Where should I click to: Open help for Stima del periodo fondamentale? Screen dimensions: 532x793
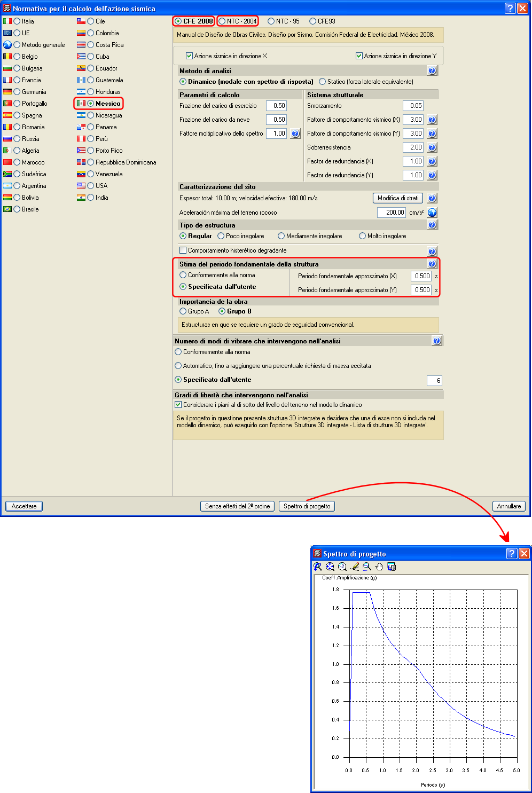432,264
